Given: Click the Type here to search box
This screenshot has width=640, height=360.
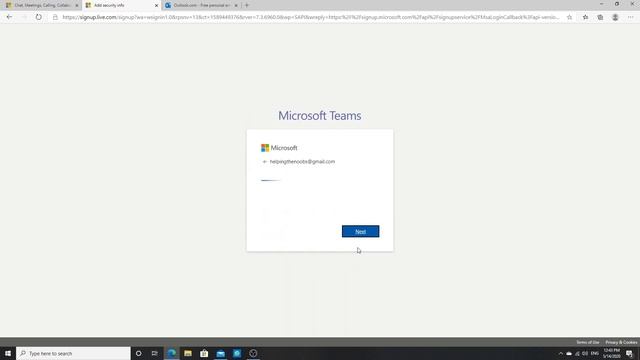Looking at the screenshot, I should [x=73, y=353].
